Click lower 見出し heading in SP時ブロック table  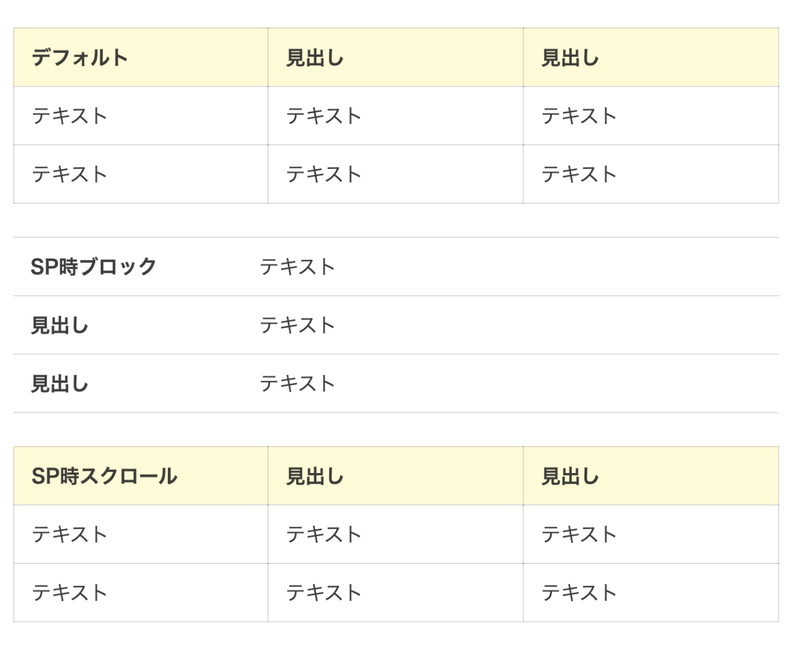click(60, 383)
